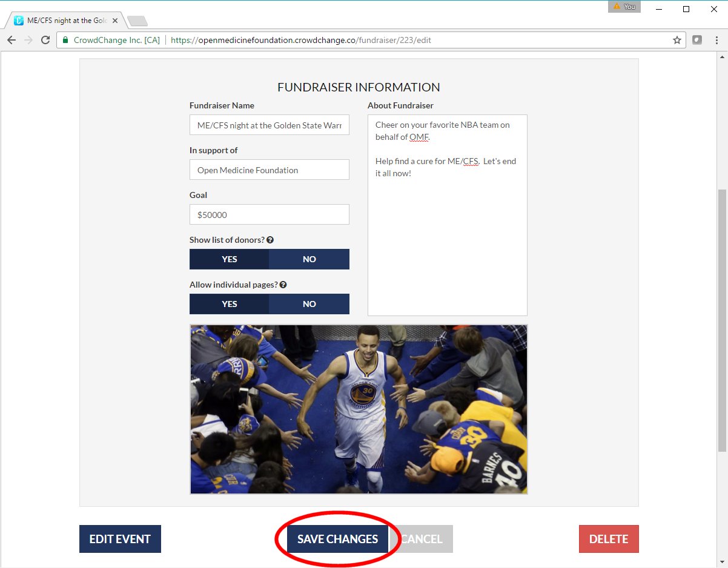728x568 pixels.
Task: Choose NO for Show list of donors
Action: (x=309, y=259)
